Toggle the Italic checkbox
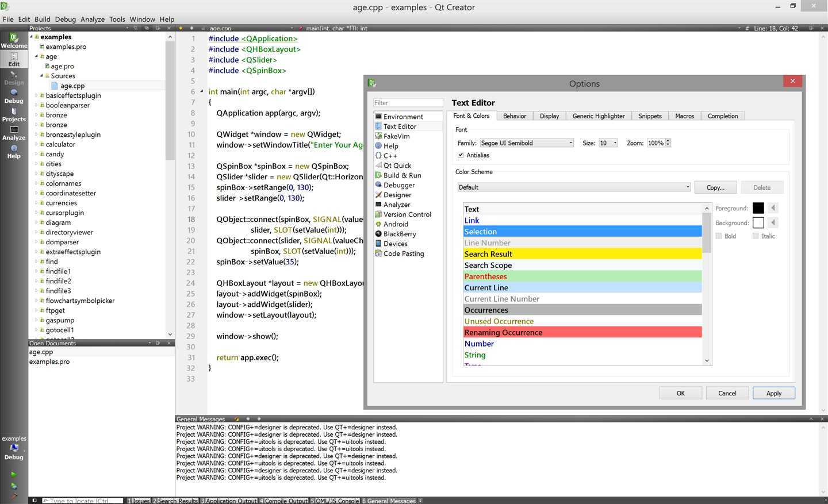The height and width of the screenshot is (504, 828). [x=756, y=236]
